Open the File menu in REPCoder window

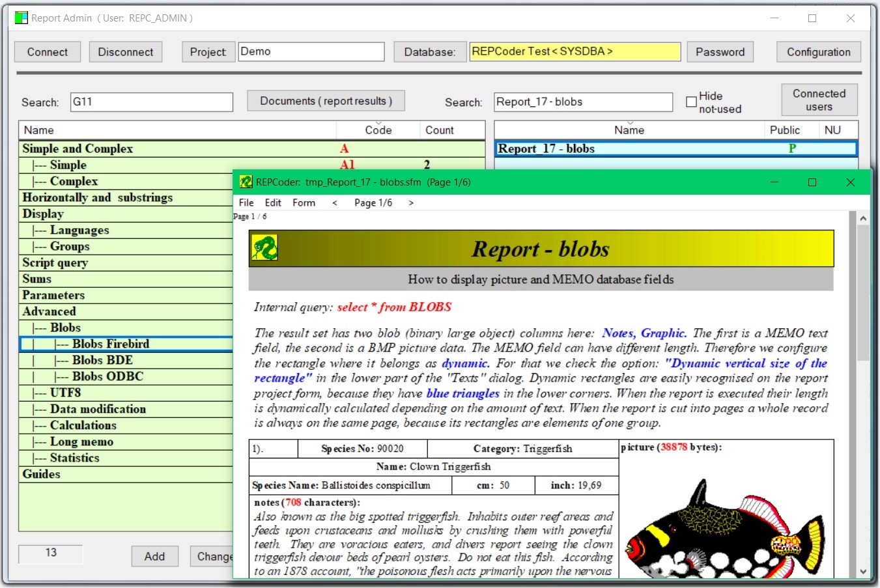(246, 203)
